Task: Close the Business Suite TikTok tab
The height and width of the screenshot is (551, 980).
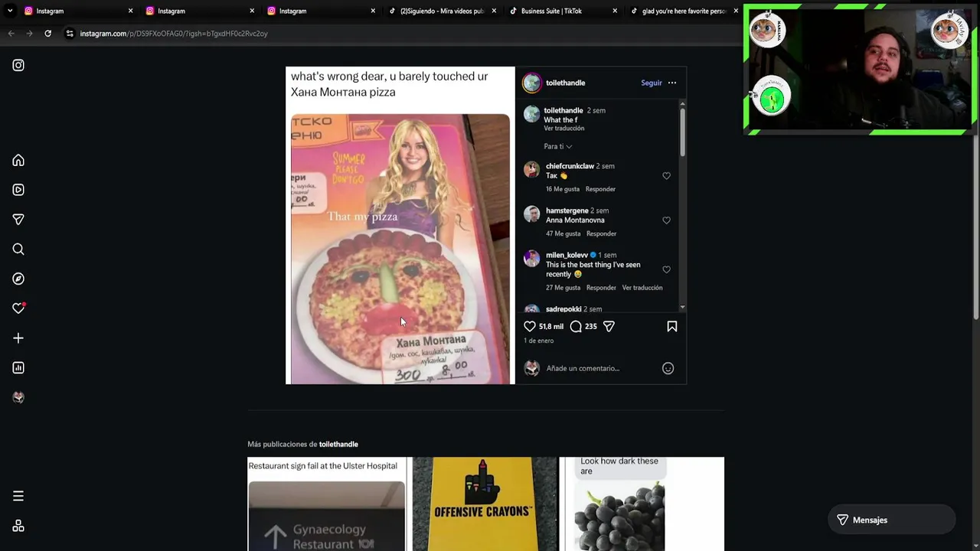Action: (615, 11)
